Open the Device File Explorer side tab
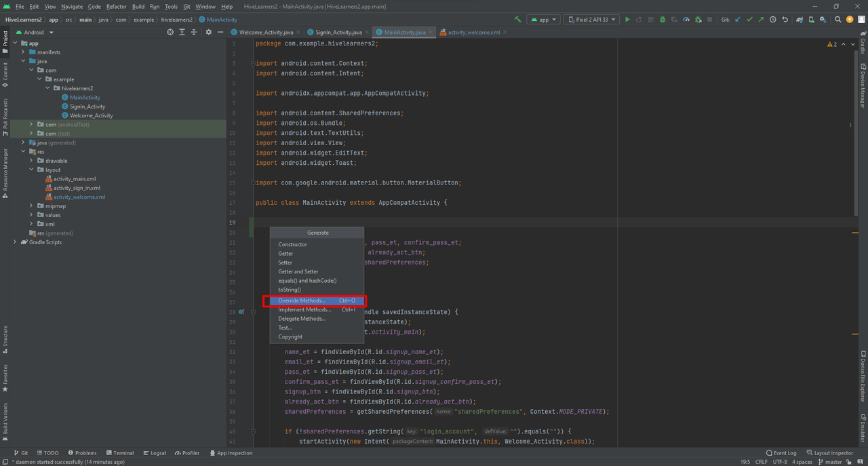This screenshot has height=466, width=868. click(x=863, y=377)
